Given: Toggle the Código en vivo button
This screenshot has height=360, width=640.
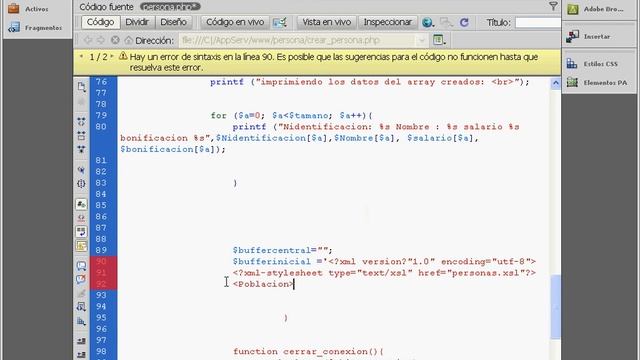Looking at the screenshot, I should coord(235,22).
